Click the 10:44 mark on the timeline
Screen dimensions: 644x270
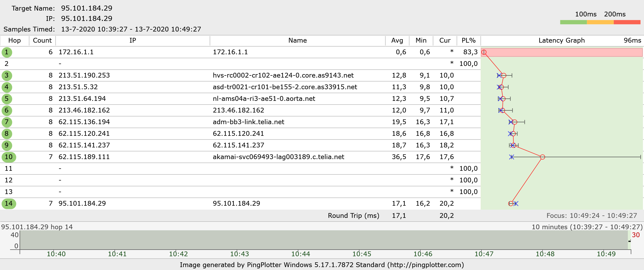pos(301,254)
